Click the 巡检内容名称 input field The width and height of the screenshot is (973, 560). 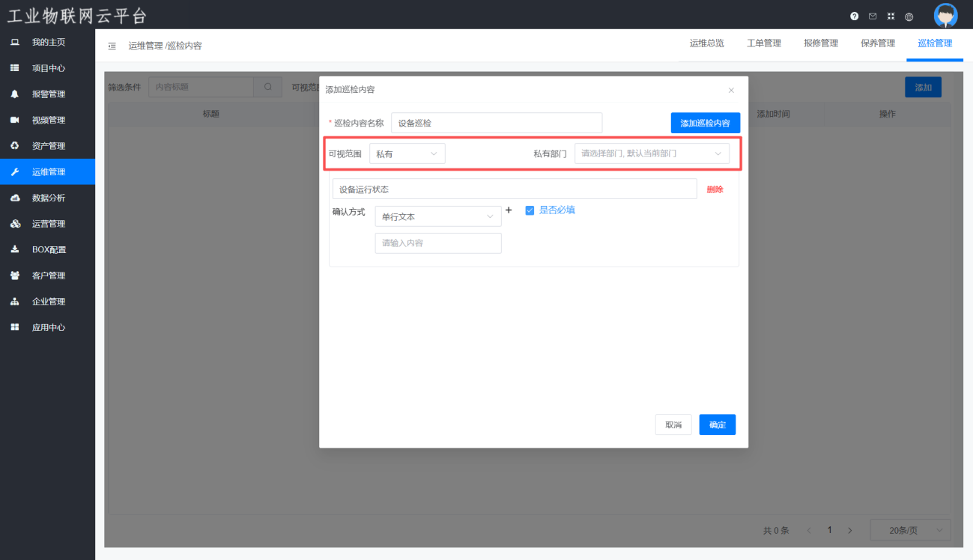[x=496, y=123]
